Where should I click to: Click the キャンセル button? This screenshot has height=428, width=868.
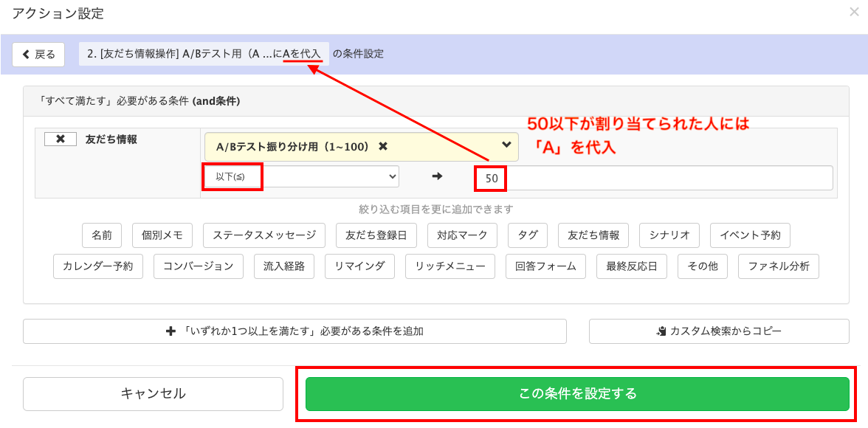(153, 393)
